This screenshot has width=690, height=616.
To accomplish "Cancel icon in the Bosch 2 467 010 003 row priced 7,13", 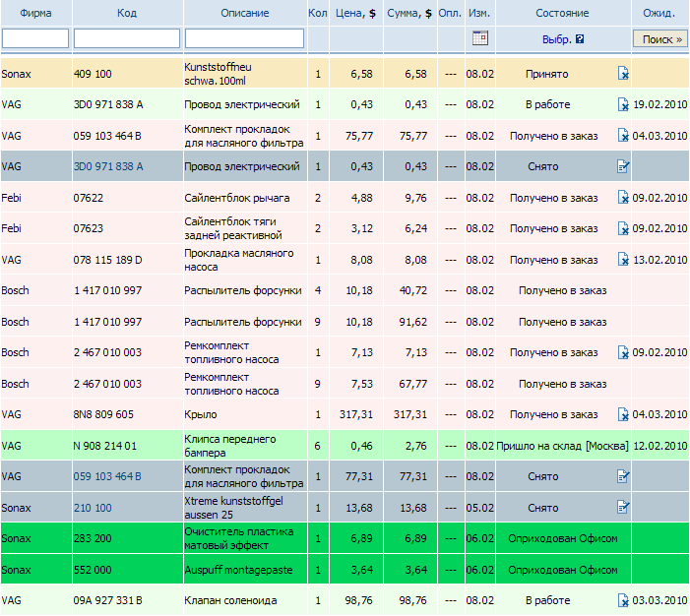I will tap(623, 352).
